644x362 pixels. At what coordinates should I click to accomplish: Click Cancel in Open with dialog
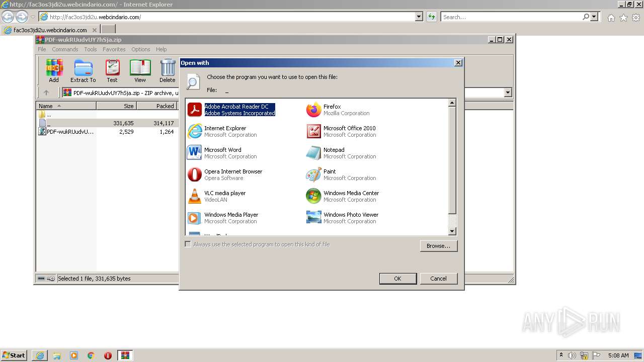438,279
